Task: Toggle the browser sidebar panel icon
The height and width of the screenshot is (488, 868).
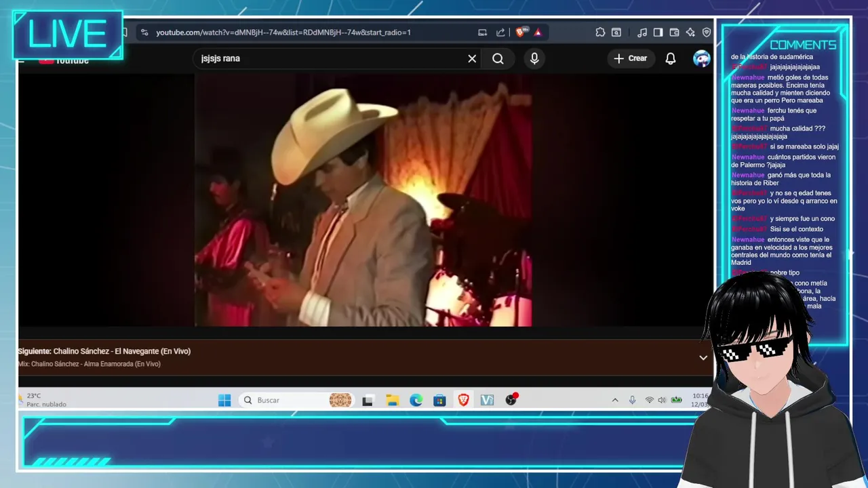Action: click(x=658, y=33)
